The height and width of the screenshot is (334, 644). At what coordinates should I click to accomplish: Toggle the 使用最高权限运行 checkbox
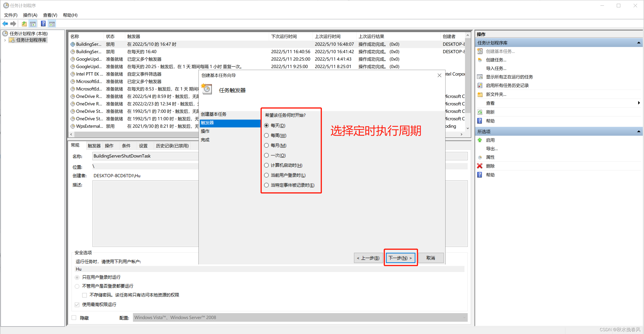(77, 304)
